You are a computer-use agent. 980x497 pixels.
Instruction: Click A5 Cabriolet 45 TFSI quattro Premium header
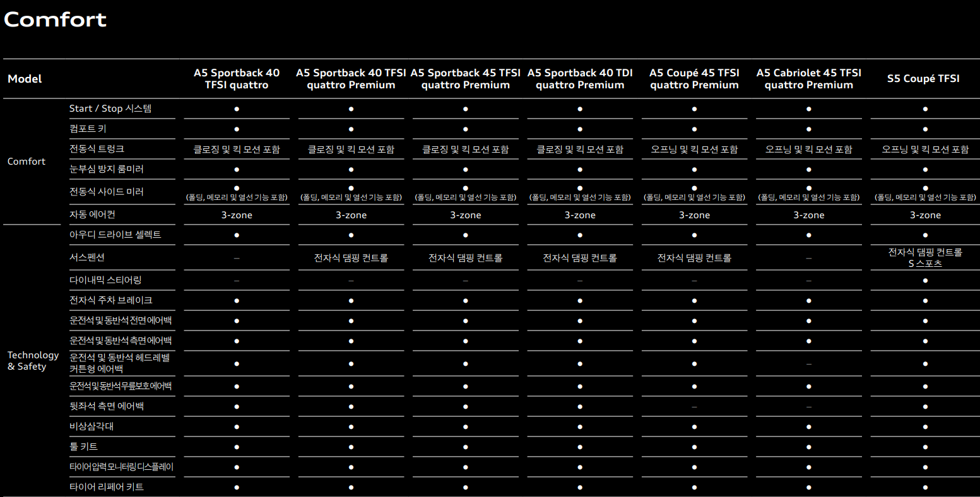pos(809,79)
